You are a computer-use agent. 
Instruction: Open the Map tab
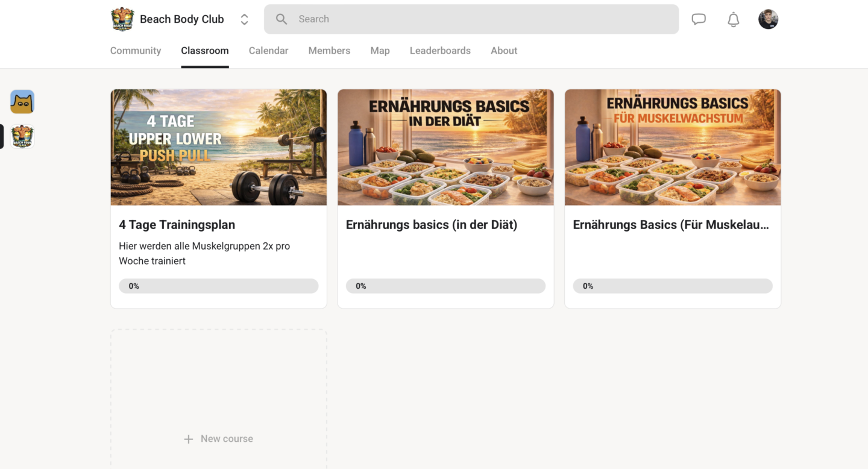coord(380,51)
